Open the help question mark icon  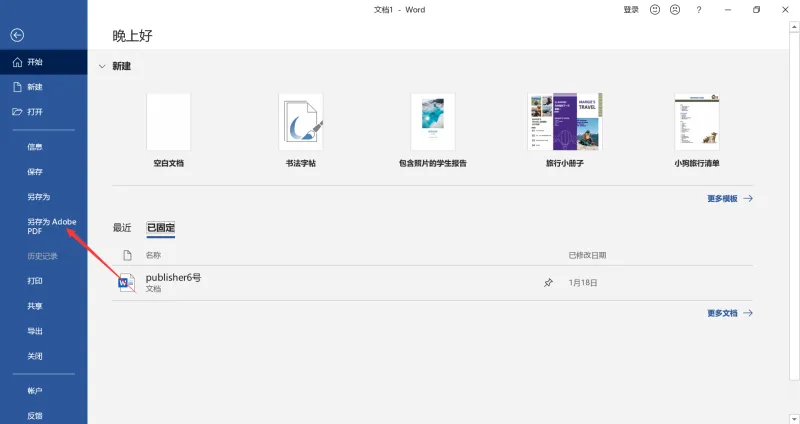click(698, 10)
